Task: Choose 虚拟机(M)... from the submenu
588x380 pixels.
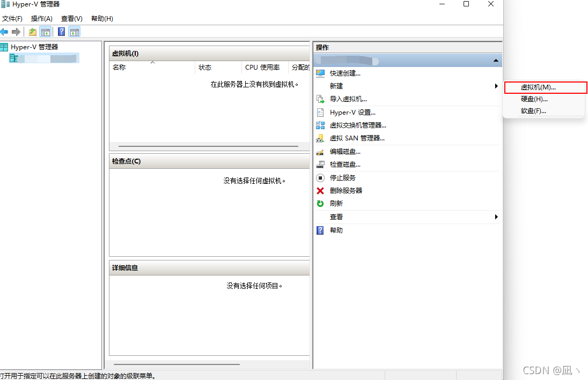Action: coord(546,87)
